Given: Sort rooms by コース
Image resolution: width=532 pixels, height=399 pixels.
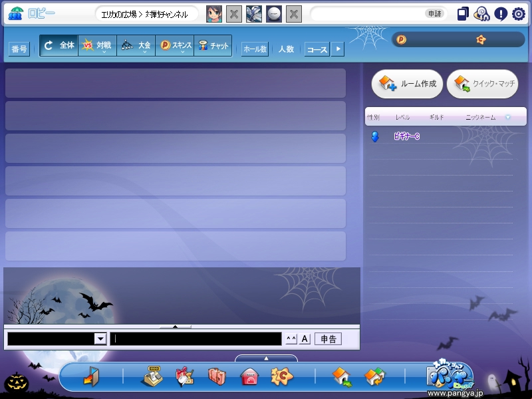Looking at the screenshot, I should (317, 49).
